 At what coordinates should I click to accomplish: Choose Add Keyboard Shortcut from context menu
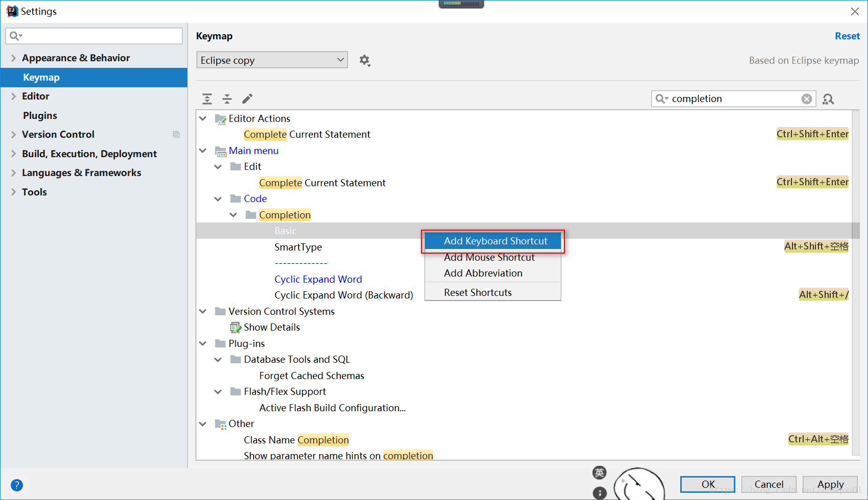point(493,241)
